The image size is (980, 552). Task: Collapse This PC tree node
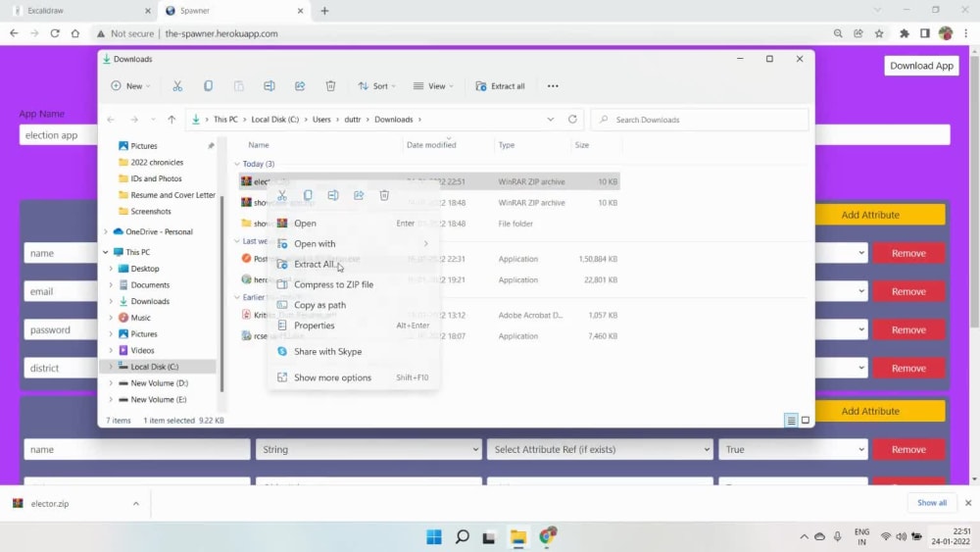(106, 252)
